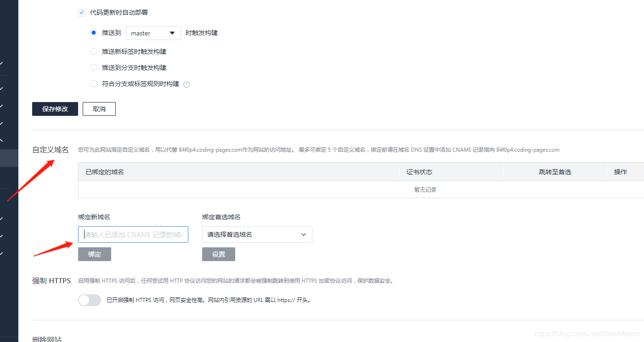This screenshot has width=644, height=342.
Task: Open the master branch dropdown
Action: click(153, 33)
